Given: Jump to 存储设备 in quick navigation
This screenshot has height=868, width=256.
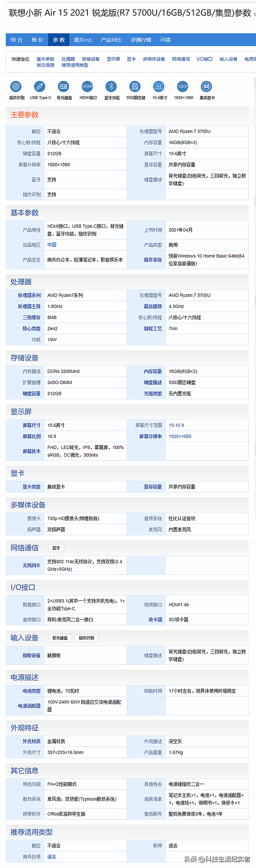Looking at the screenshot, I should pyautogui.click(x=91, y=59).
